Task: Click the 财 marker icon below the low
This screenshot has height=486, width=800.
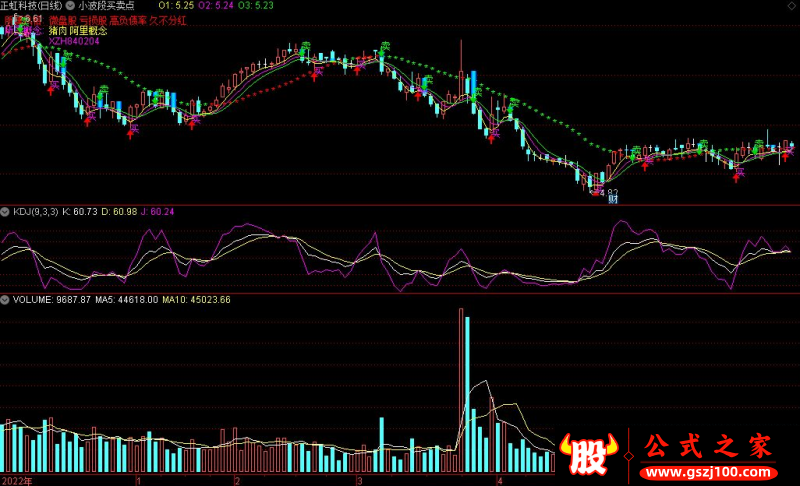Action: pos(613,198)
